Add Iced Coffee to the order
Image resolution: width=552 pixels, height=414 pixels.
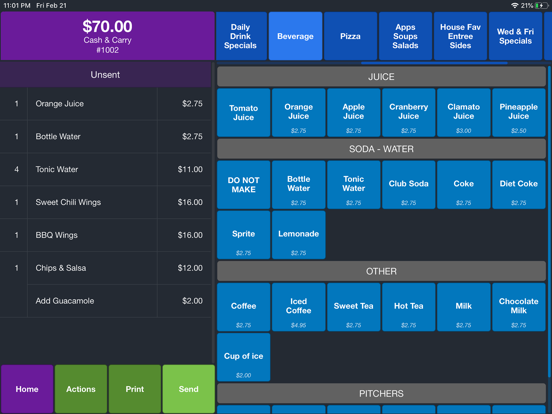click(x=299, y=307)
